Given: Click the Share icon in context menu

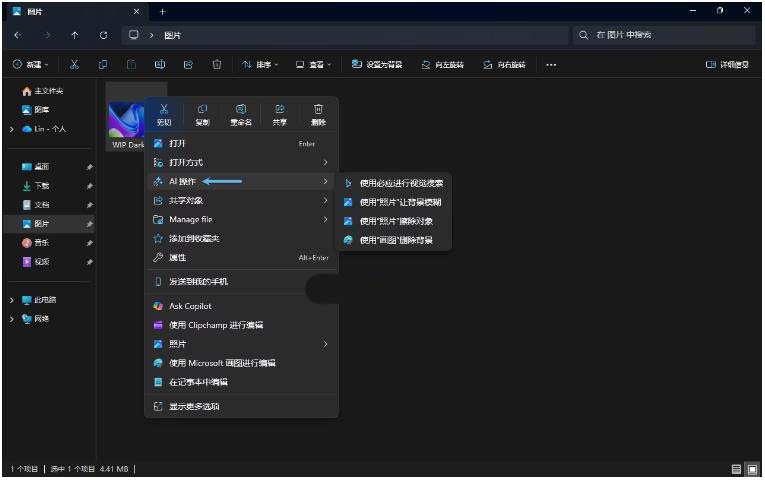Looking at the screenshot, I should pos(280,109).
